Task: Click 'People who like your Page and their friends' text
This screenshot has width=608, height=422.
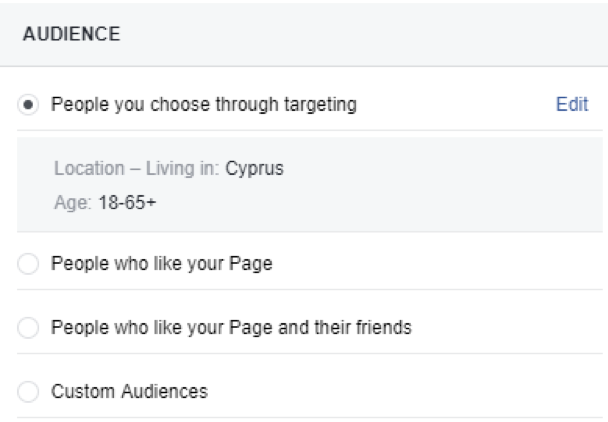Action: 231,327
